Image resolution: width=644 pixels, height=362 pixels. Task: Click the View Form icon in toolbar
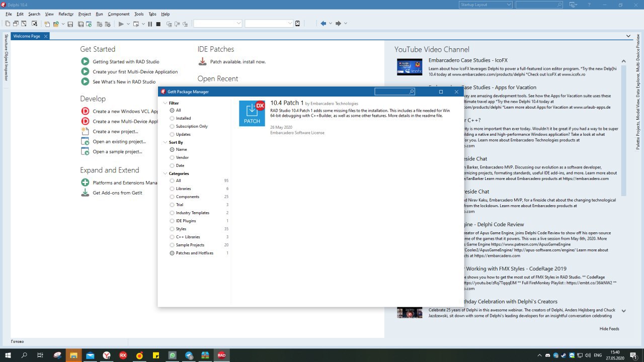[16, 24]
